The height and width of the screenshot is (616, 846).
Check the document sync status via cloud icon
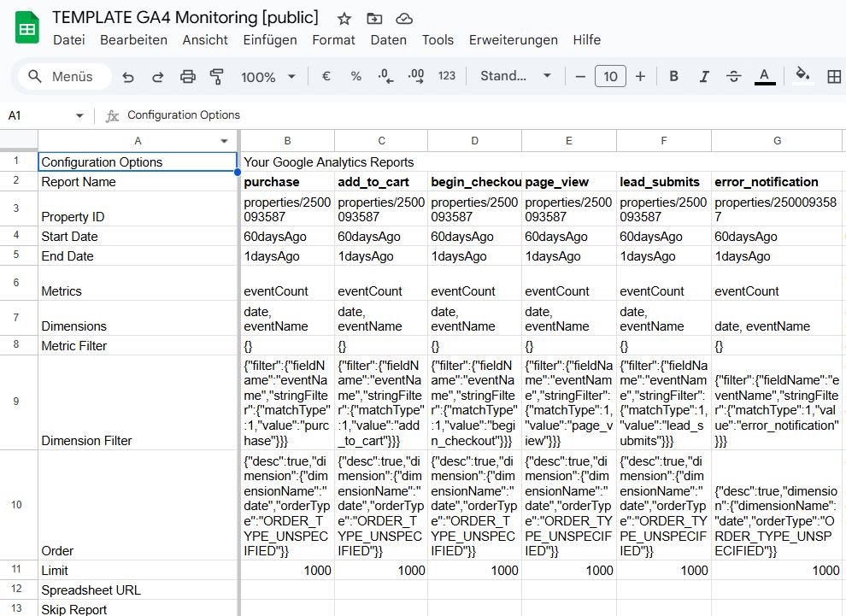pos(402,18)
